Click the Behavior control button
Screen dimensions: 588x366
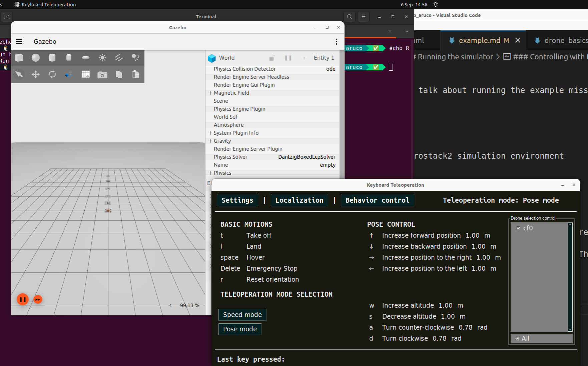point(377,200)
